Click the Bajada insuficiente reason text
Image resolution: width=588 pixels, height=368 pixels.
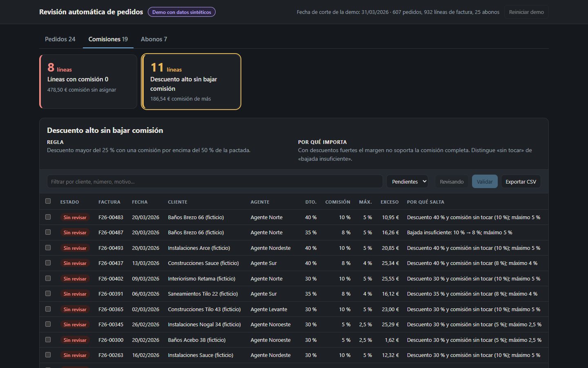click(459, 233)
